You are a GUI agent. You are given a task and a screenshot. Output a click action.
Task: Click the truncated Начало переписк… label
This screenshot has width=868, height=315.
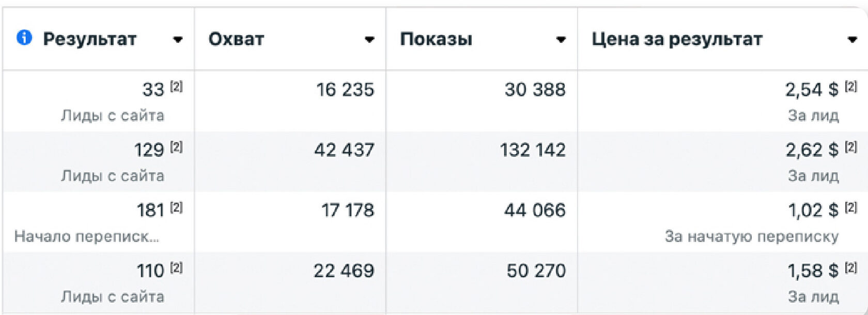(86, 236)
